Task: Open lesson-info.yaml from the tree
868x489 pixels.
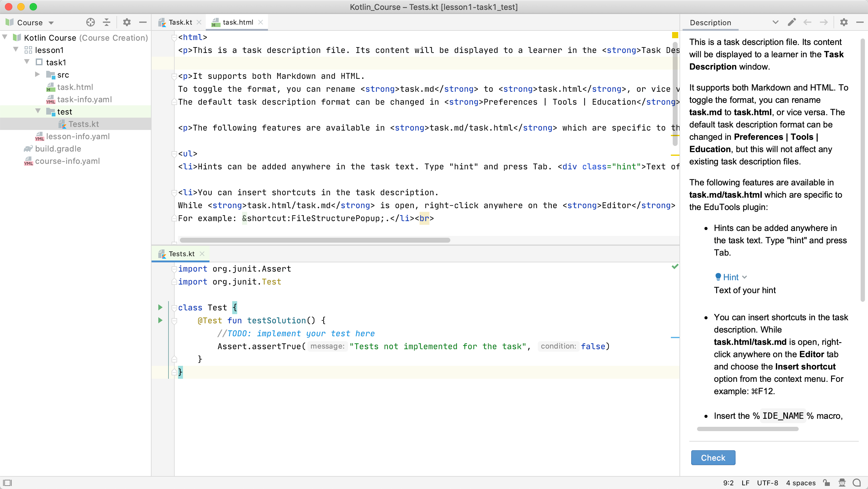Action: point(78,136)
